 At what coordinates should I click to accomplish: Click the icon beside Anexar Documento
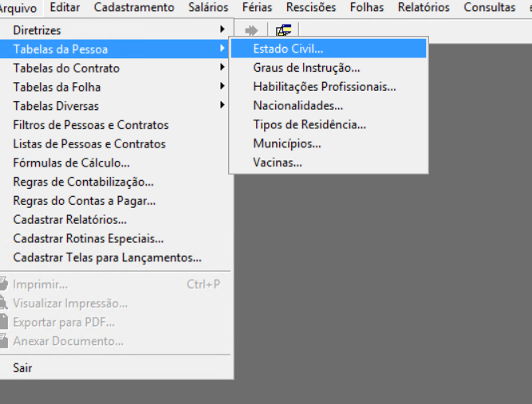(3, 342)
